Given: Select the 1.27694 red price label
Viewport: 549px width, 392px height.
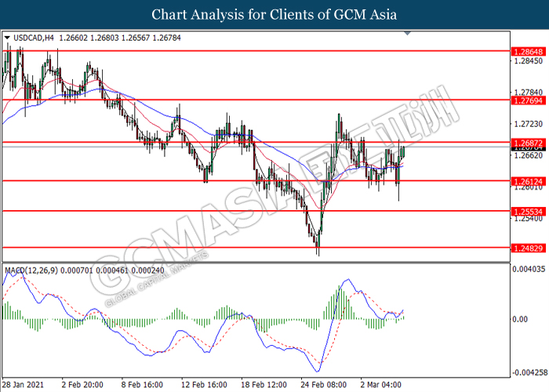Looking at the screenshot, I should (x=526, y=100).
